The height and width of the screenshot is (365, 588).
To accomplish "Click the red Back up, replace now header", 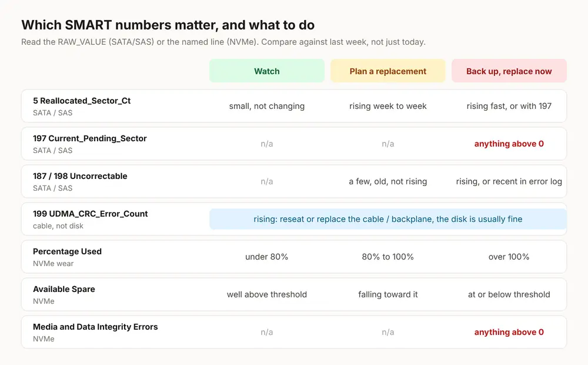I will point(509,71).
